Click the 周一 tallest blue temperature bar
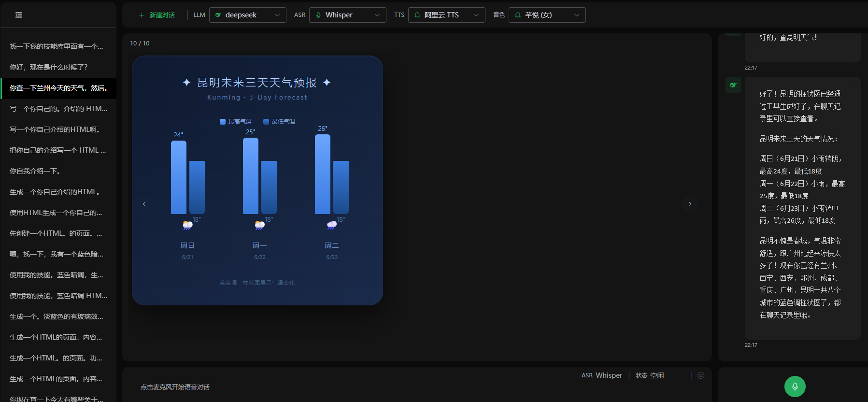 [x=250, y=176]
